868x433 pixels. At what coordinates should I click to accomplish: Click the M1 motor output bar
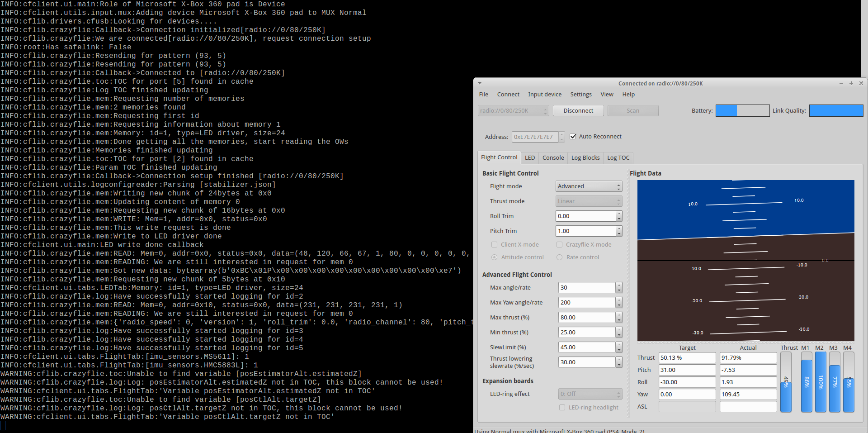[x=807, y=382]
